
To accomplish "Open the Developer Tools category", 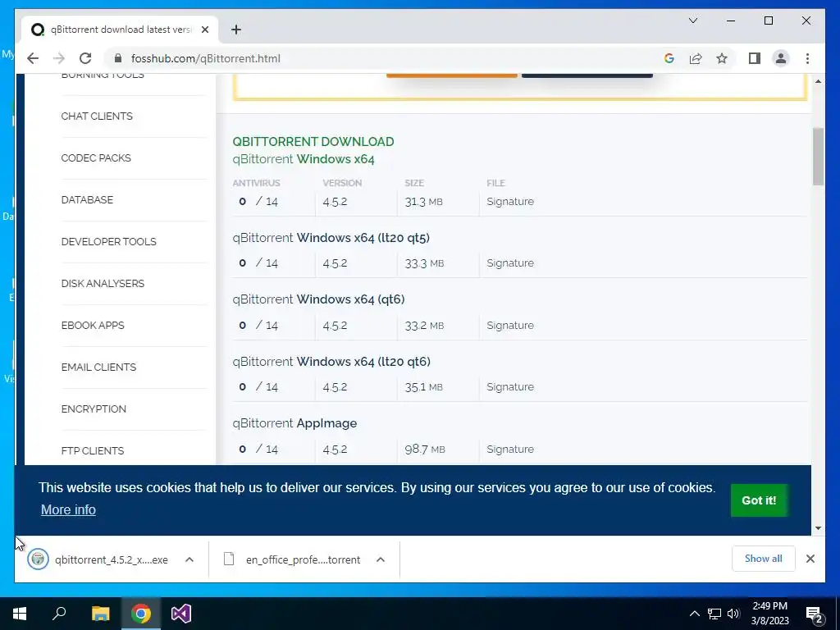I will [109, 242].
